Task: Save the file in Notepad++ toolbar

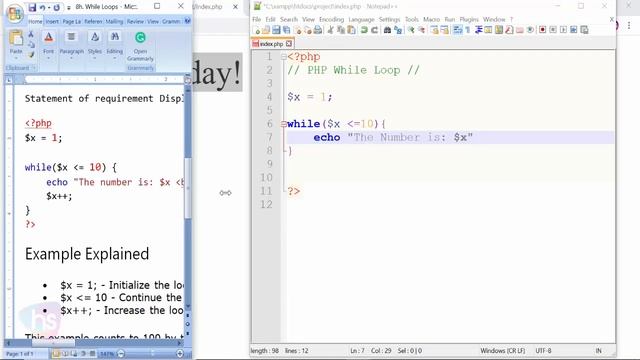Action: click(x=276, y=30)
